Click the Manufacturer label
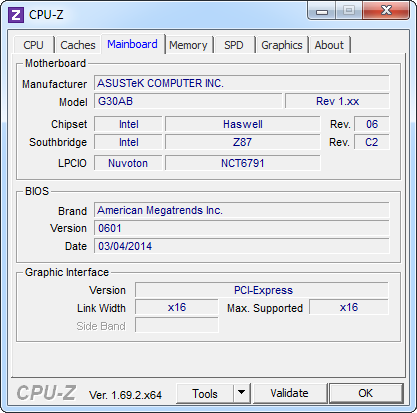 [54, 84]
